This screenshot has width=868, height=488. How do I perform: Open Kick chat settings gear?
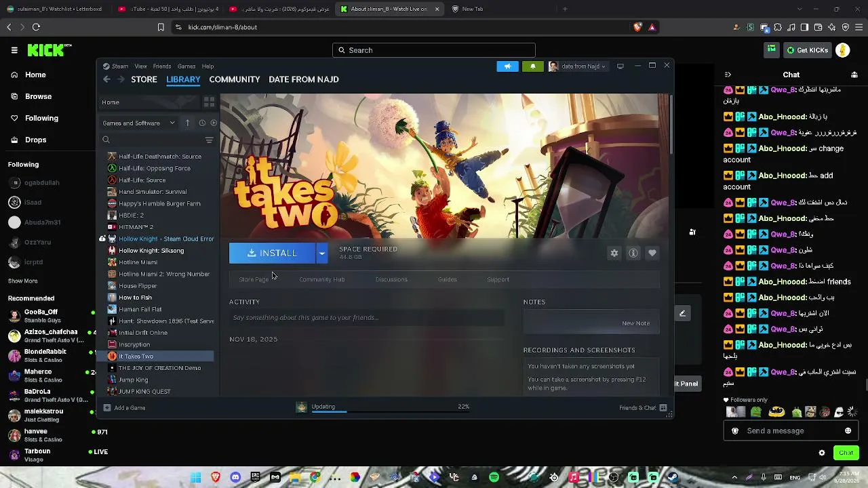point(822,453)
